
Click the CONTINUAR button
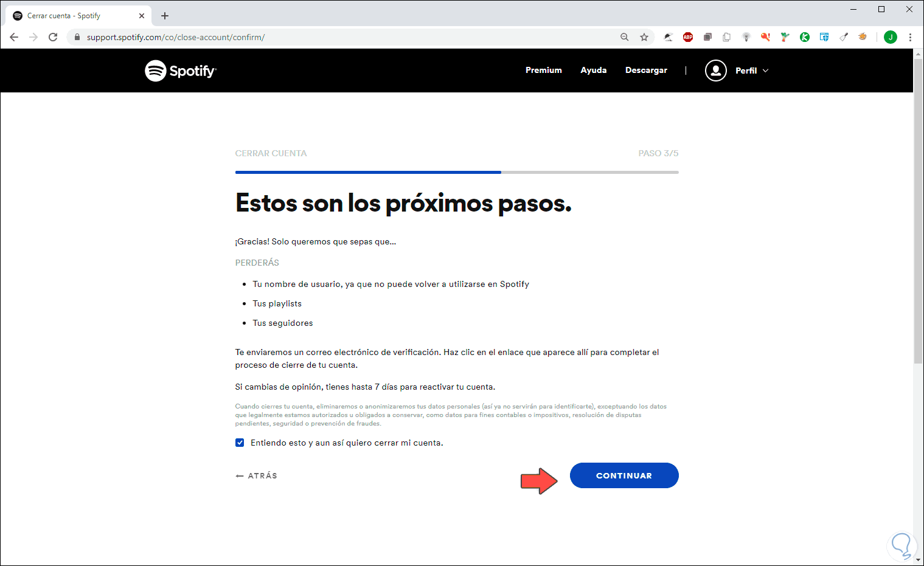(x=624, y=475)
